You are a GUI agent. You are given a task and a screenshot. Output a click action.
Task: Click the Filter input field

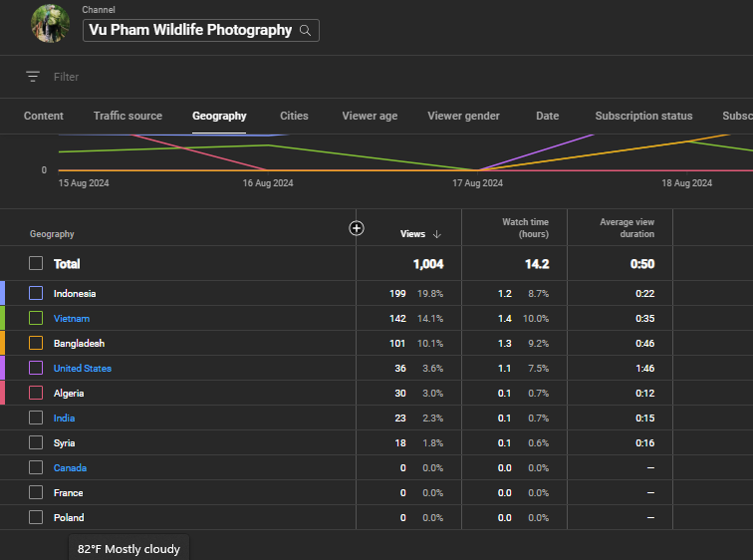(199, 77)
